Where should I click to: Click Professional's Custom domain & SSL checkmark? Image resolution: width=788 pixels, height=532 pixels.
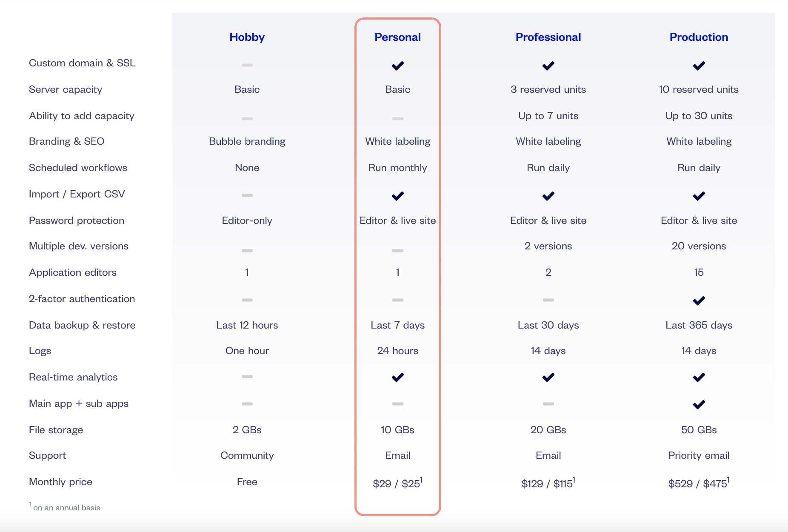tap(548, 66)
